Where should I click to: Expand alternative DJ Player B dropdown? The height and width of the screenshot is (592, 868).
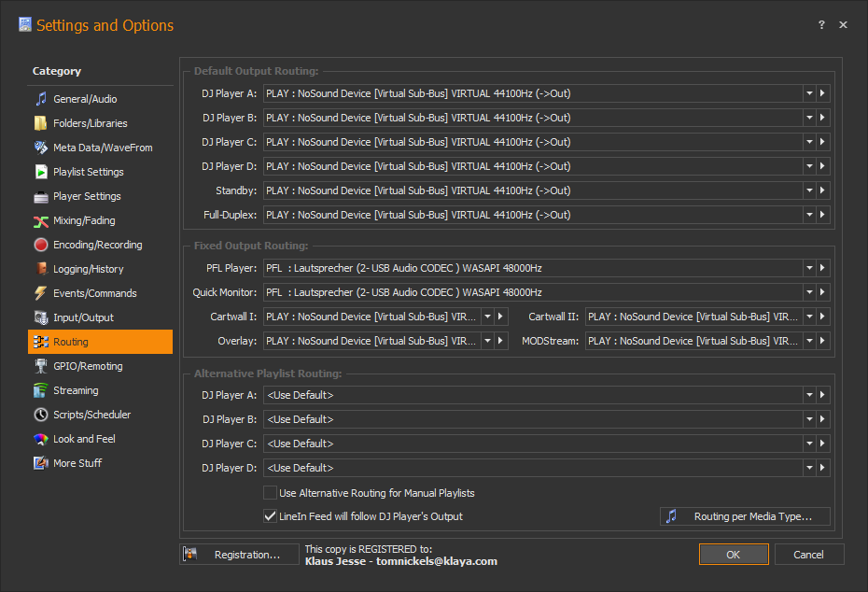coord(809,419)
